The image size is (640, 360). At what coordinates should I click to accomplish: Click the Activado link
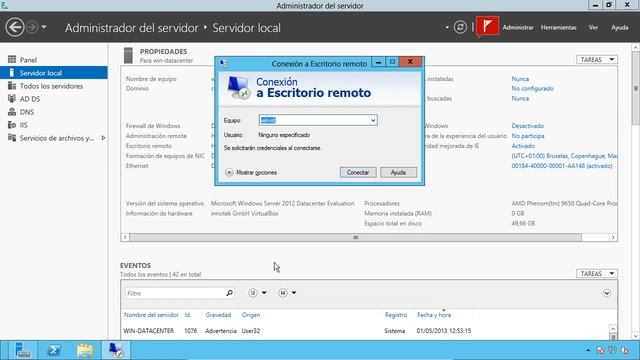click(523, 146)
